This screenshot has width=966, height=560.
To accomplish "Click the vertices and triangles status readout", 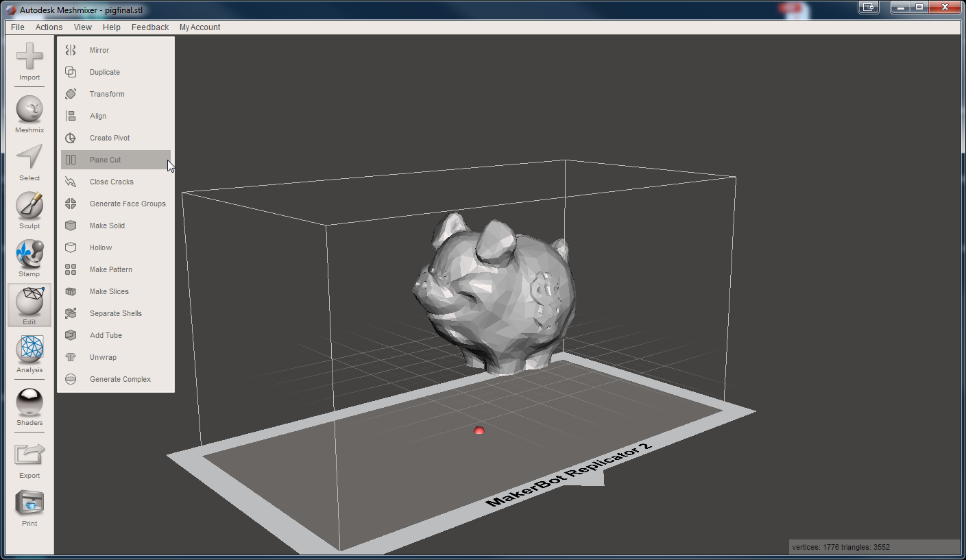I will [x=841, y=547].
